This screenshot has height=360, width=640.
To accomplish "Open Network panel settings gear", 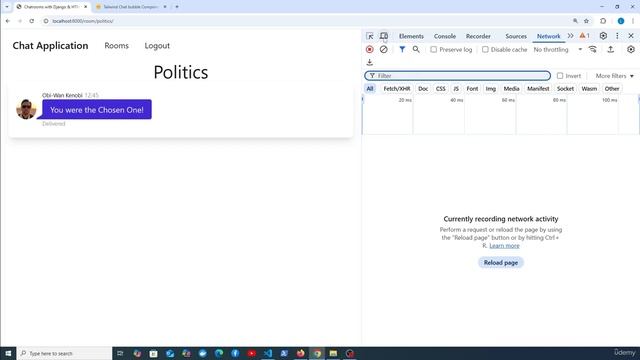I will click(631, 49).
